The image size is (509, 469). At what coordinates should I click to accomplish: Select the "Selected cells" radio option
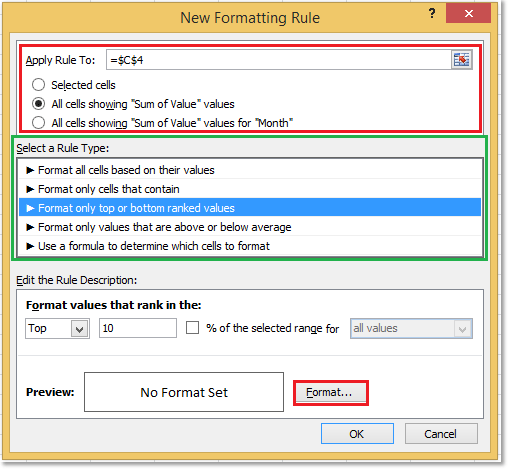point(38,85)
